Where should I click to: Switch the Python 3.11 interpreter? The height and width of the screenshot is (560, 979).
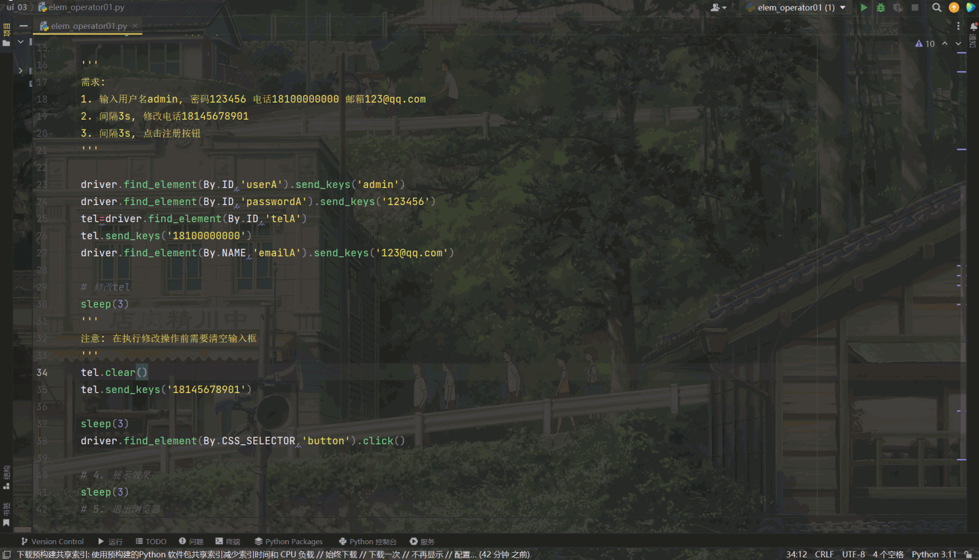(934, 555)
